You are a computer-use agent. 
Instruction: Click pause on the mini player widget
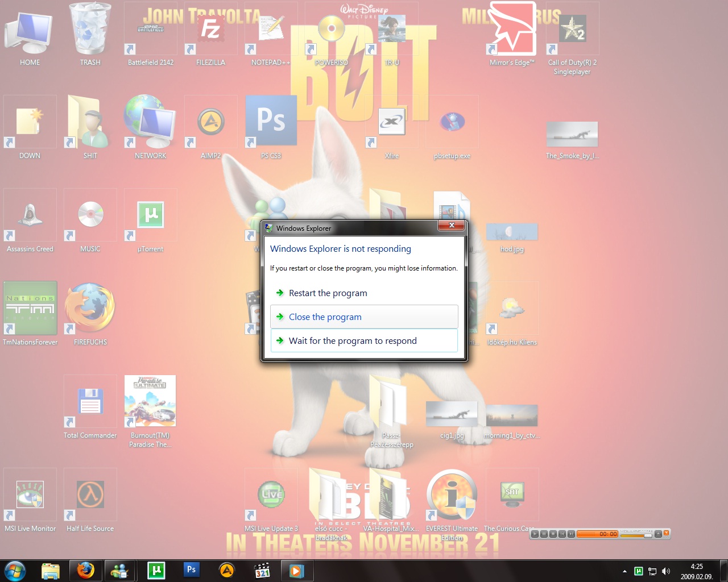(x=544, y=534)
